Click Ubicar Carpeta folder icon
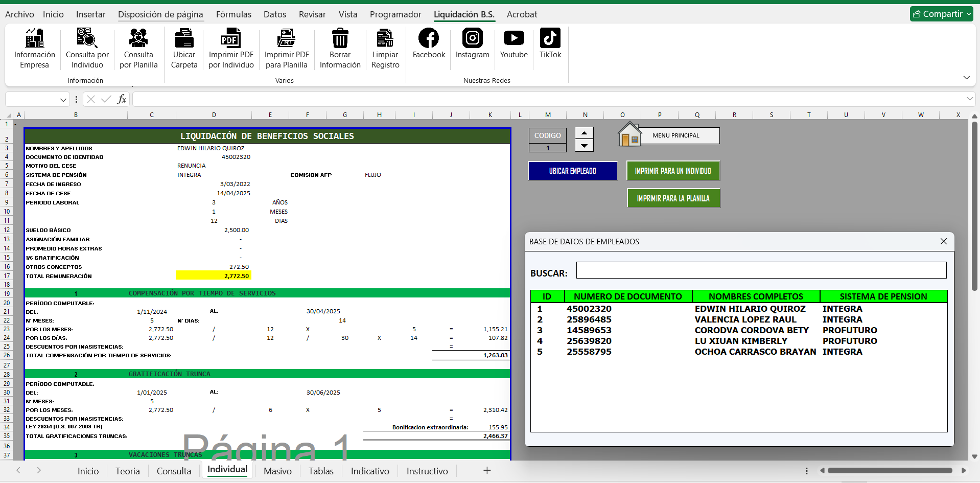980x483 pixels. 184,39
